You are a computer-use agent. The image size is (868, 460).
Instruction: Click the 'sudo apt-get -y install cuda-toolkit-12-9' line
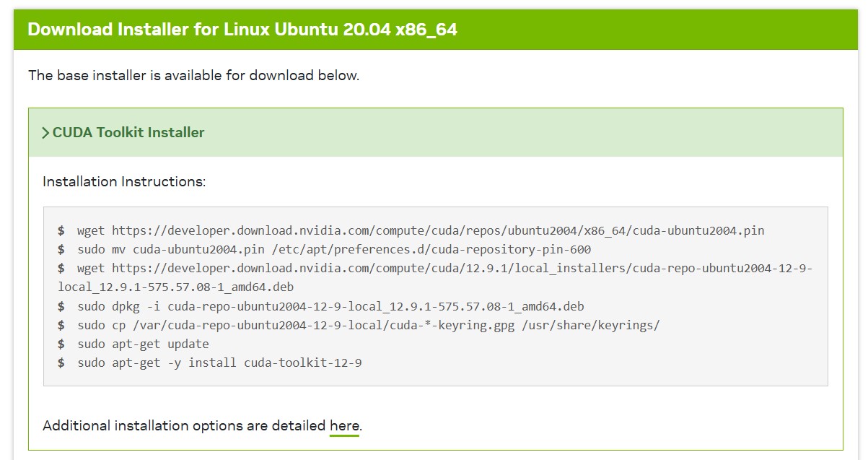pyautogui.click(x=210, y=363)
